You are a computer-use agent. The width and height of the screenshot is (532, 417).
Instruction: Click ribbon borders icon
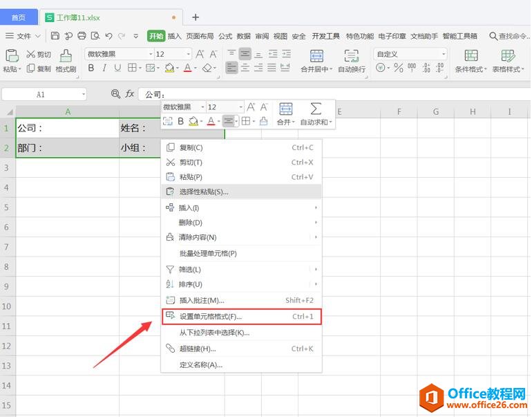tap(132, 68)
